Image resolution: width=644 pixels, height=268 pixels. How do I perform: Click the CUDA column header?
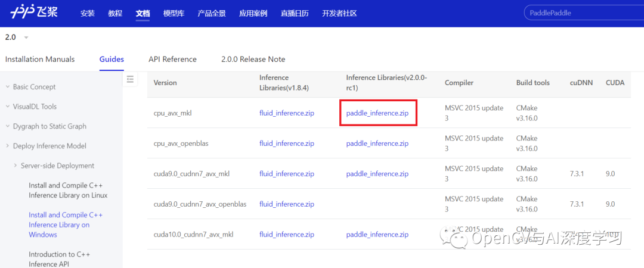point(615,83)
